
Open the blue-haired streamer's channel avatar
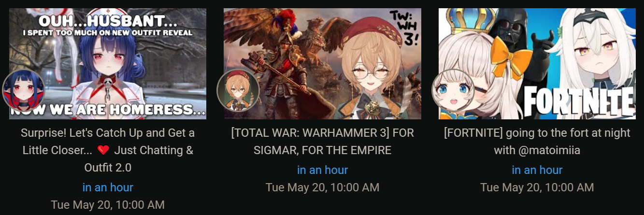pyautogui.click(x=23, y=91)
